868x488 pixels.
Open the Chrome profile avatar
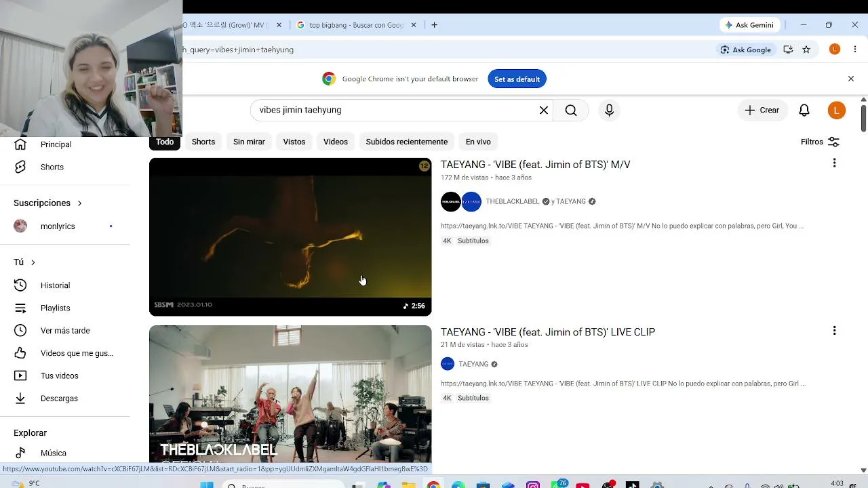point(835,49)
